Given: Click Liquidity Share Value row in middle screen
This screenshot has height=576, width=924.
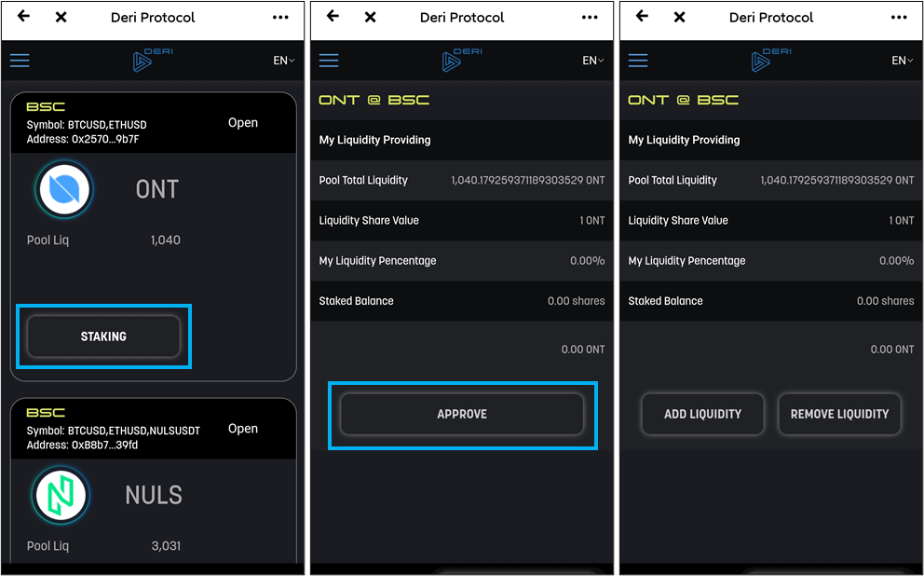Looking at the screenshot, I should tap(462, 221).
